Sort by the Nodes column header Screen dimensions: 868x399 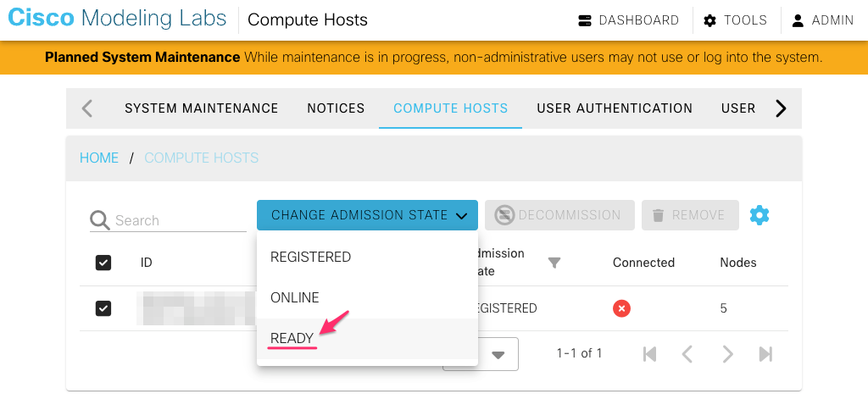(x=738, y=263)
